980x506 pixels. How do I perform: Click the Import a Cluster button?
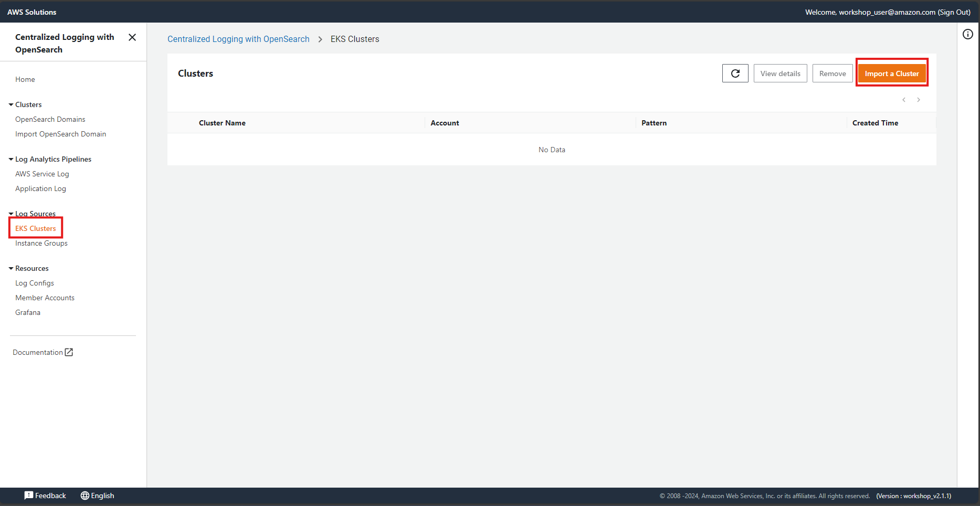click(891, 73)
